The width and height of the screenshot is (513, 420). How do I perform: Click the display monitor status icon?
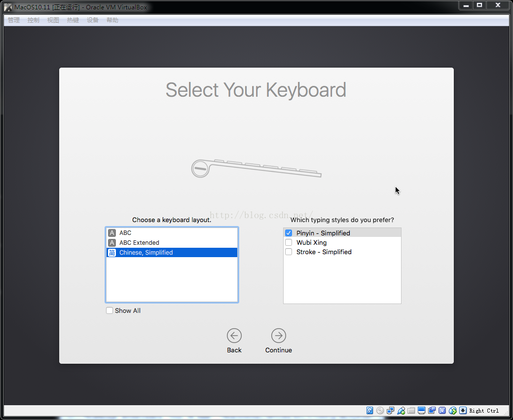tap(421, 411)
